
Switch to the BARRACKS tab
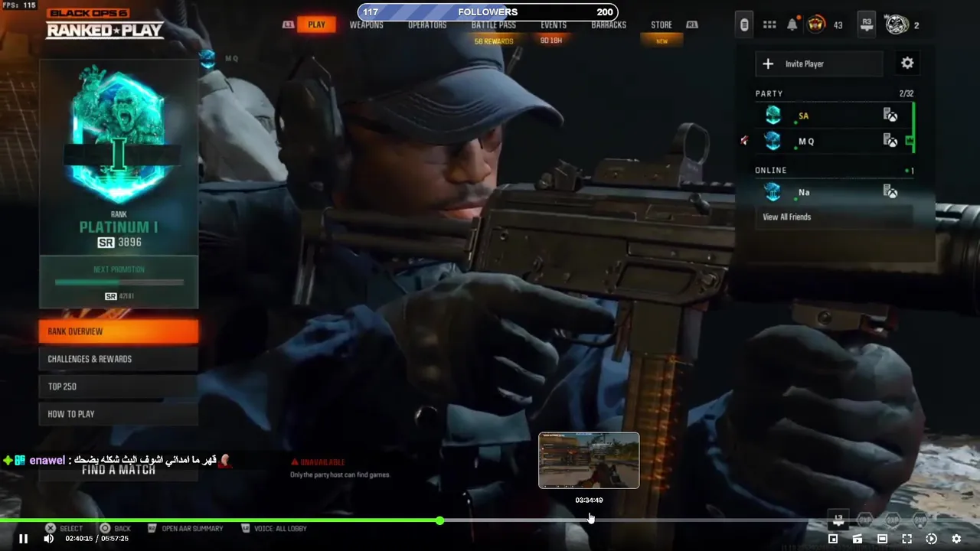(x=609, y=24)
